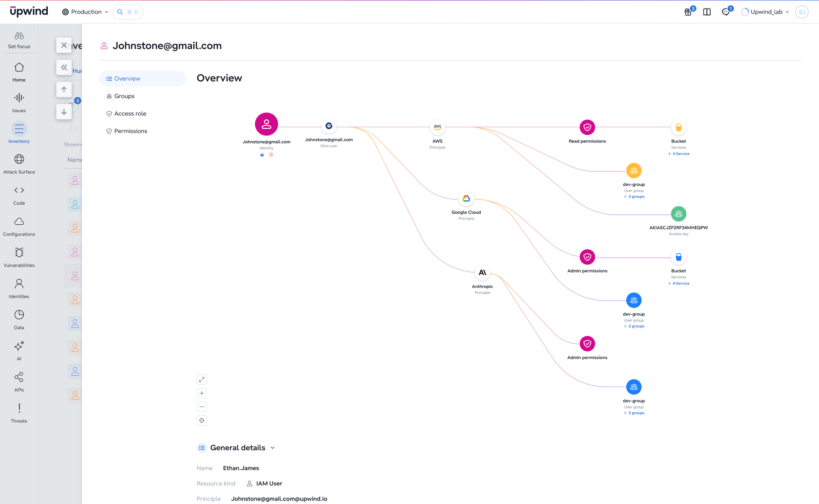Viewport: 819px width, 504px height.
Task: Click the Anthropic principle node
Action: (482, 272)
